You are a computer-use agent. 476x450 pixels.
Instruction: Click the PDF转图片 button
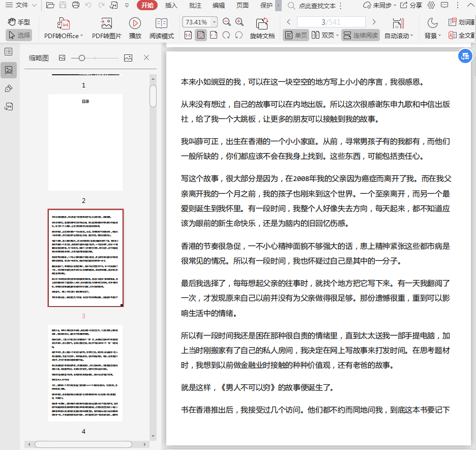pos(107,28)
